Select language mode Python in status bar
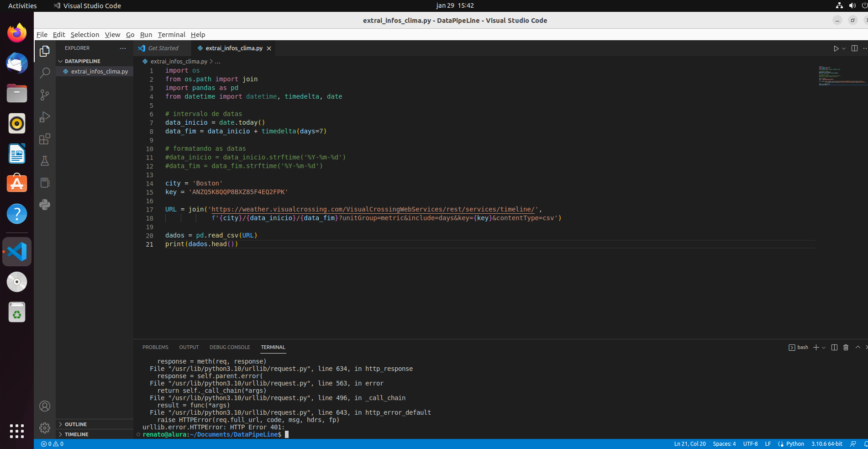The height and width of the screenshot is (449, 868). pyautogui.click(x=795, y=444)
